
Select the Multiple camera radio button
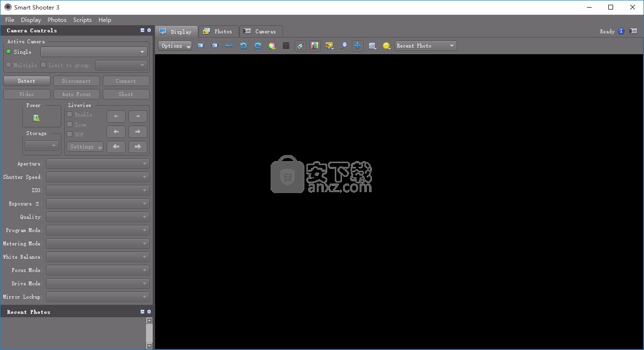pos(9,65)
